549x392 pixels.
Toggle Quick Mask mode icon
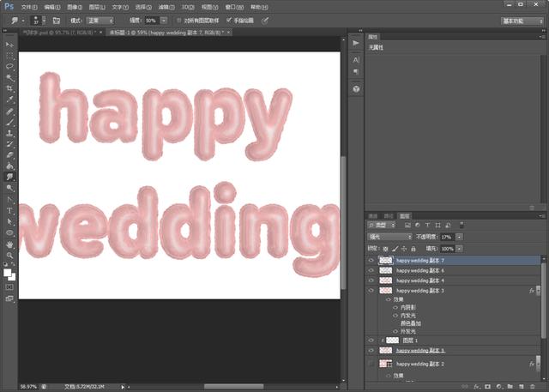9,287
